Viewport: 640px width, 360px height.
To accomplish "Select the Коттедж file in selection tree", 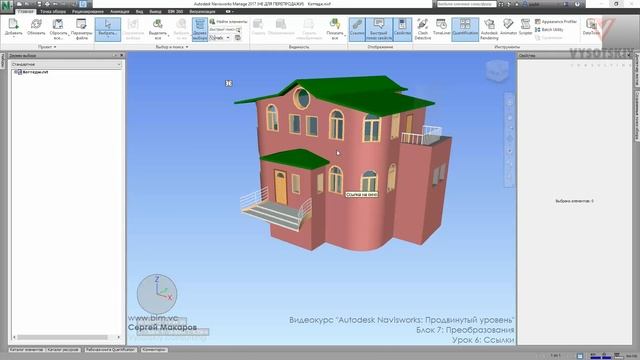I will 35,72.
